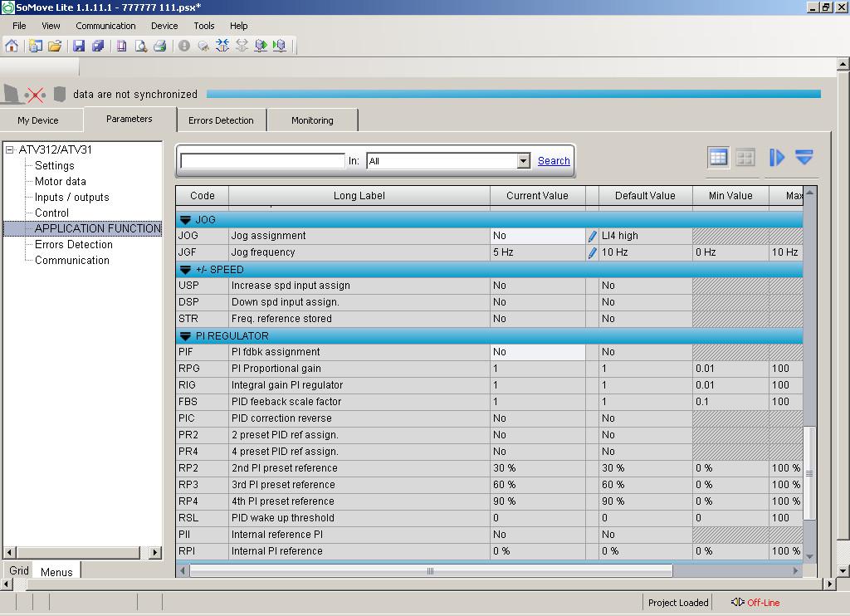Select the grid table view icon
850x616 pixels.
(718, 158)
